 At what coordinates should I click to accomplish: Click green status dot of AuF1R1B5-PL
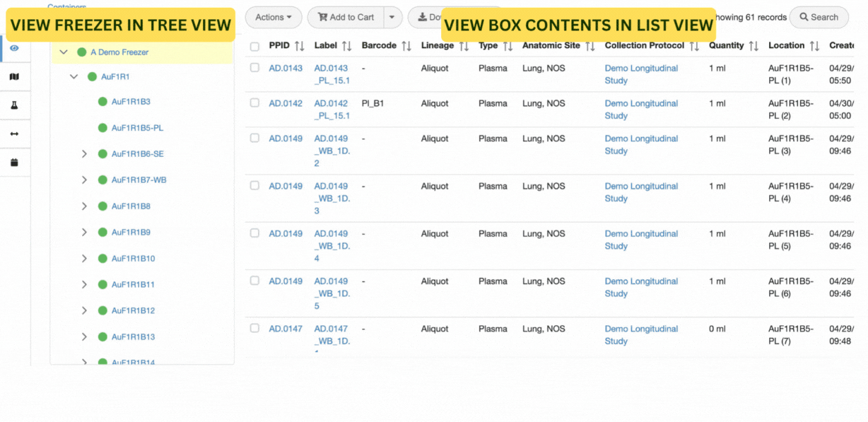click(x=102, y=128)
